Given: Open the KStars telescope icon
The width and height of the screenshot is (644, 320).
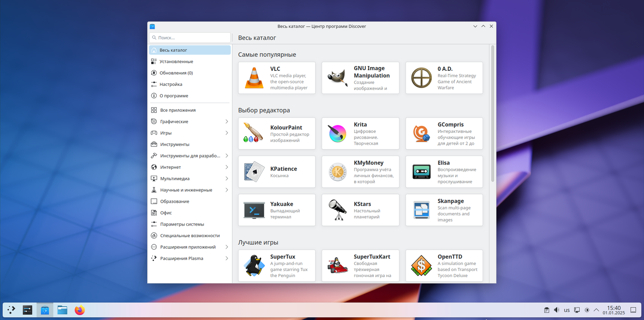Looking at the screenshot, I should pos(337,210).
